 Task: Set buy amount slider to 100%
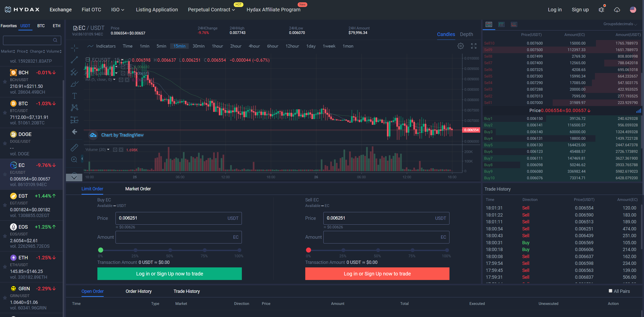[239, 250]
